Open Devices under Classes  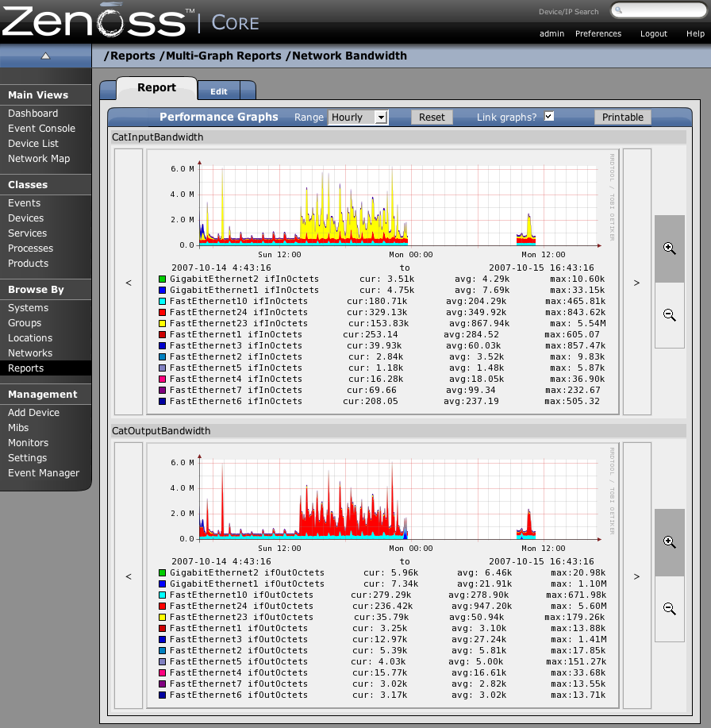pyautogui.click(x=25, y=218)
